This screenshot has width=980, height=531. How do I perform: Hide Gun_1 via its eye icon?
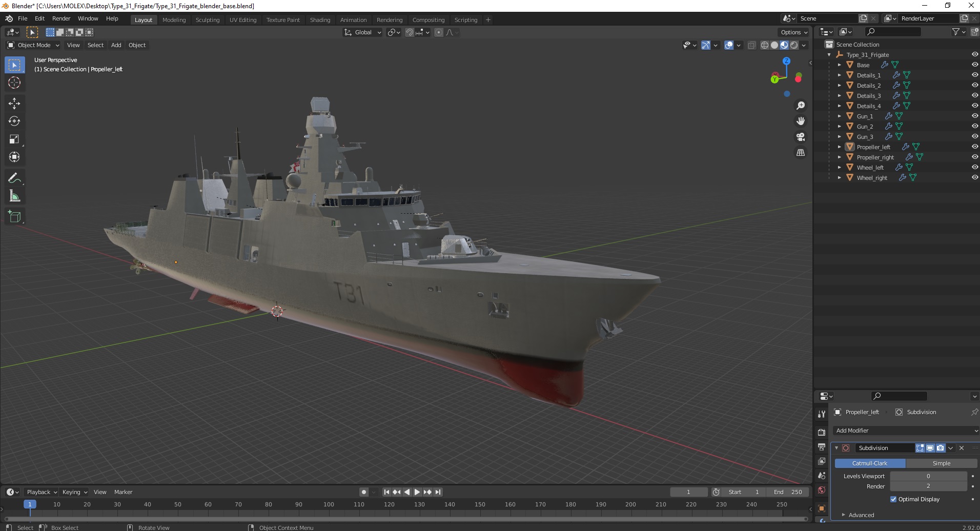tap(974, 116)
